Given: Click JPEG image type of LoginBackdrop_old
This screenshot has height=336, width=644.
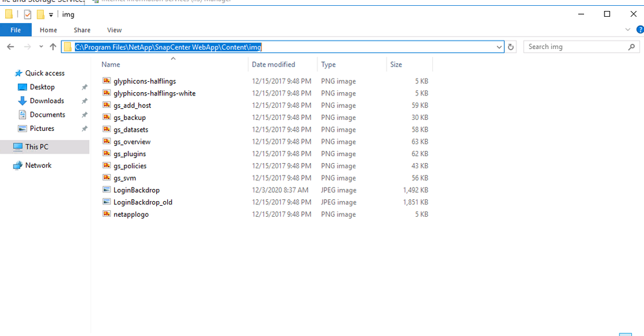Looking at the screenshot, I should [x=339, y=203].
